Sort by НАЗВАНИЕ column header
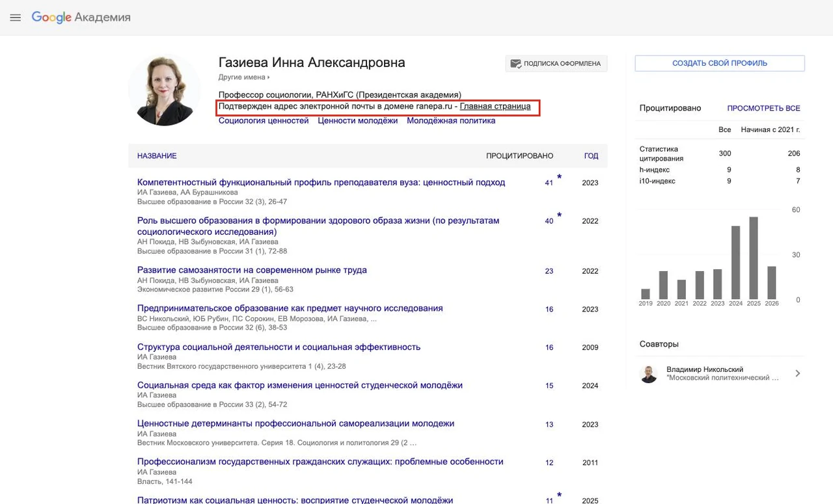 (157, 156)
